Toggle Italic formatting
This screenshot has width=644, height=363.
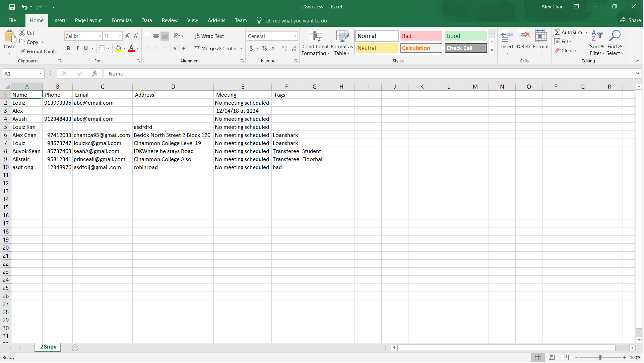coord(77,48)
